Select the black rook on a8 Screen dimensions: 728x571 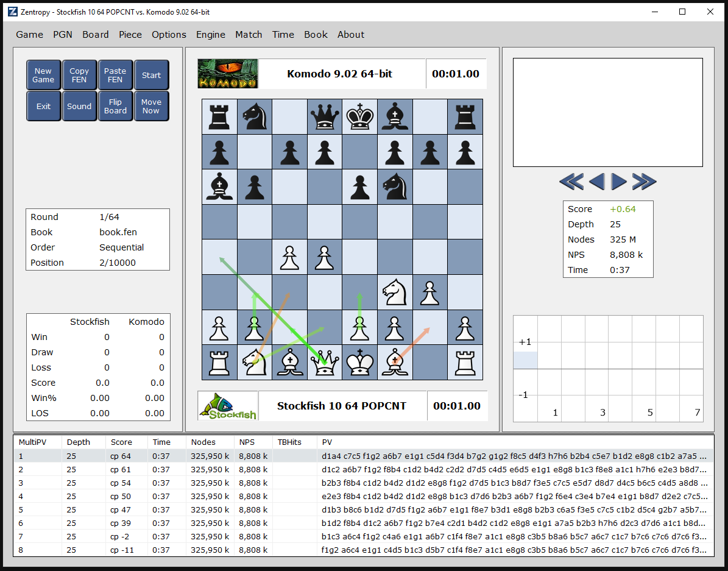219,116
